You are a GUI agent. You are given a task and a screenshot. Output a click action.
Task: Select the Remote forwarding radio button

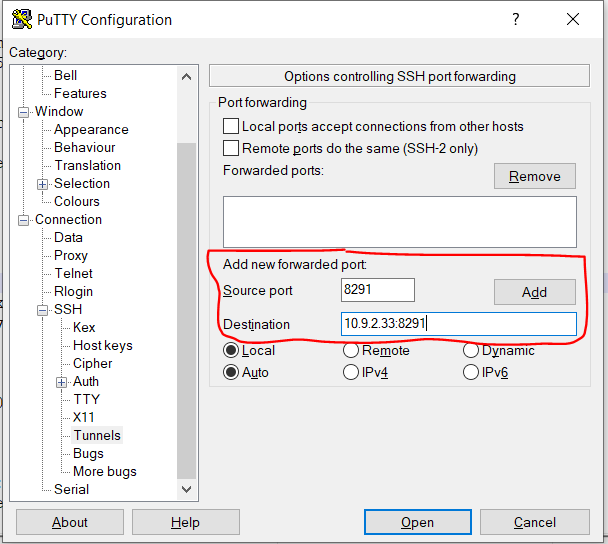tap(351, 351)
